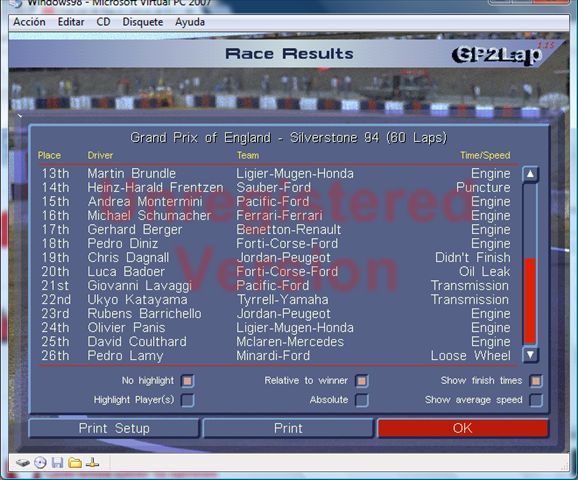Open the Disquete menu
This screenshot has width=578, height=480.
click(143, 22)
